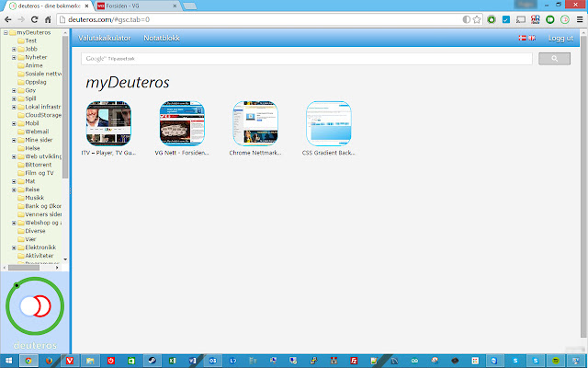Select the Musikk folder

click(35, 198)
